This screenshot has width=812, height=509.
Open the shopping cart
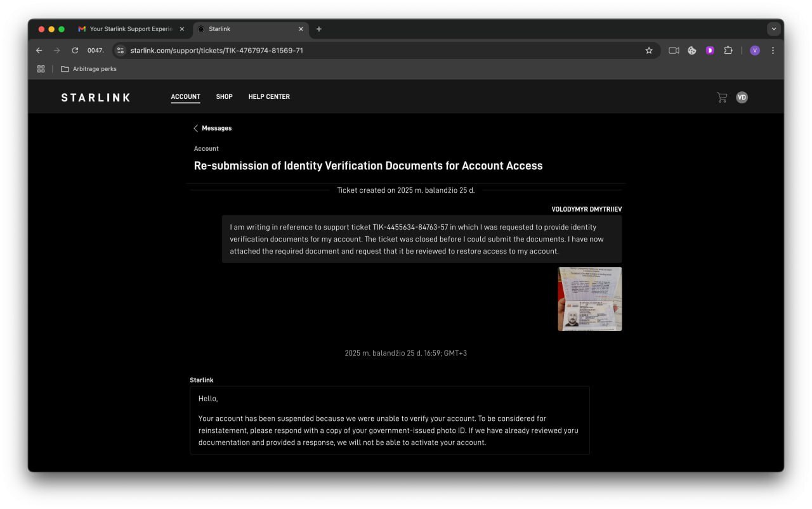click(x=721, y=97)
